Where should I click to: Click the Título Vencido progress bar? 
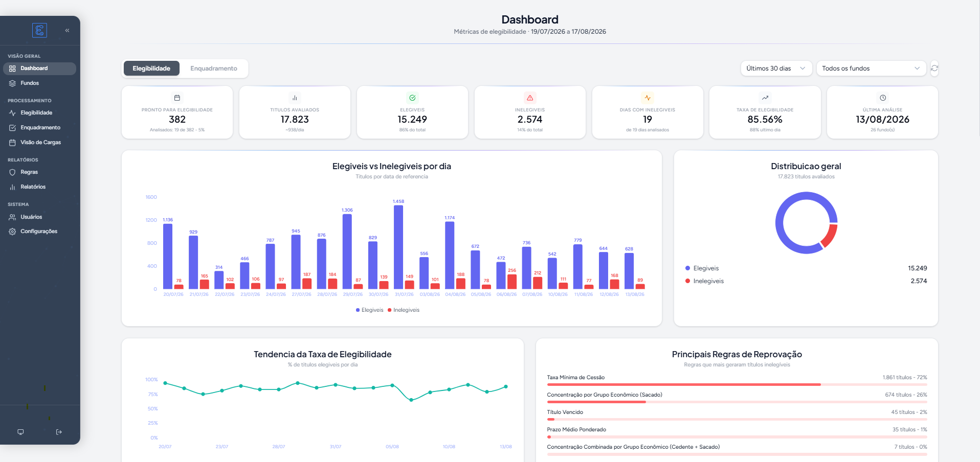click(x=737, y=419)
